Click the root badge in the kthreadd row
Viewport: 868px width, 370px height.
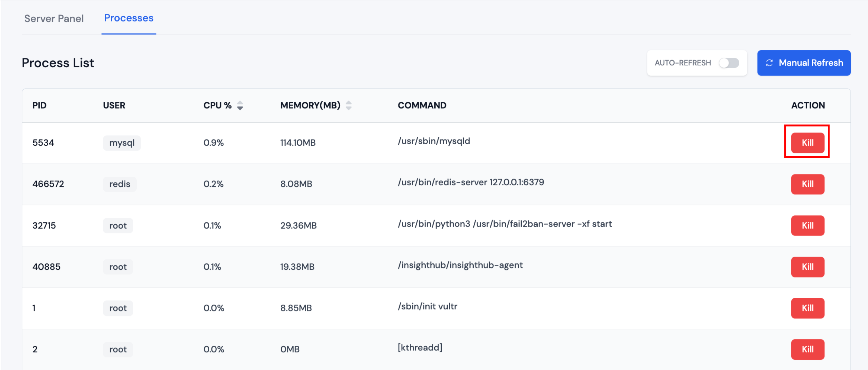[118, 350]
